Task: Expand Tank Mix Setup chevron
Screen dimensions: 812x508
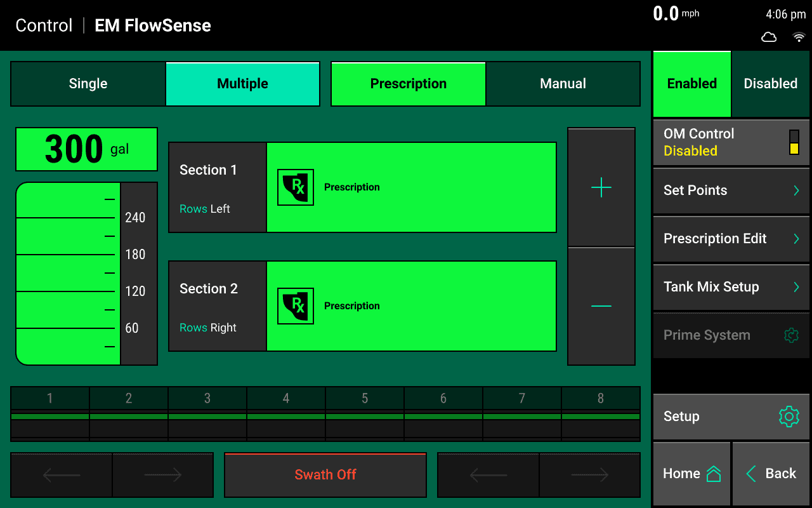Action: click(x=796, y=287)
